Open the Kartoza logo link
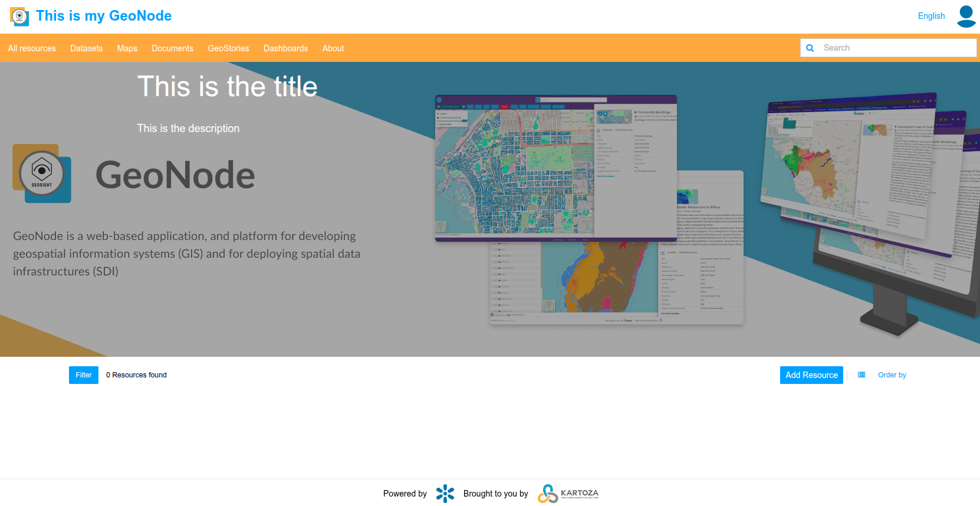 568,494
